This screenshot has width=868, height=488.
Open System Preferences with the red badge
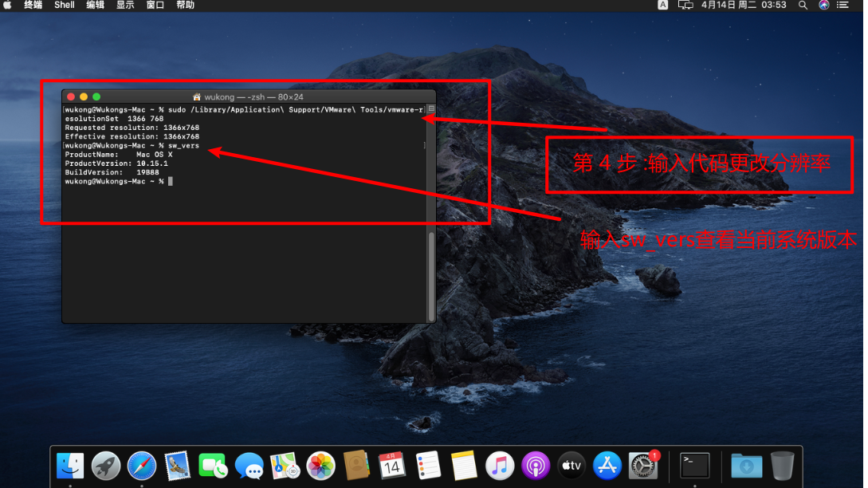[642, 465]
